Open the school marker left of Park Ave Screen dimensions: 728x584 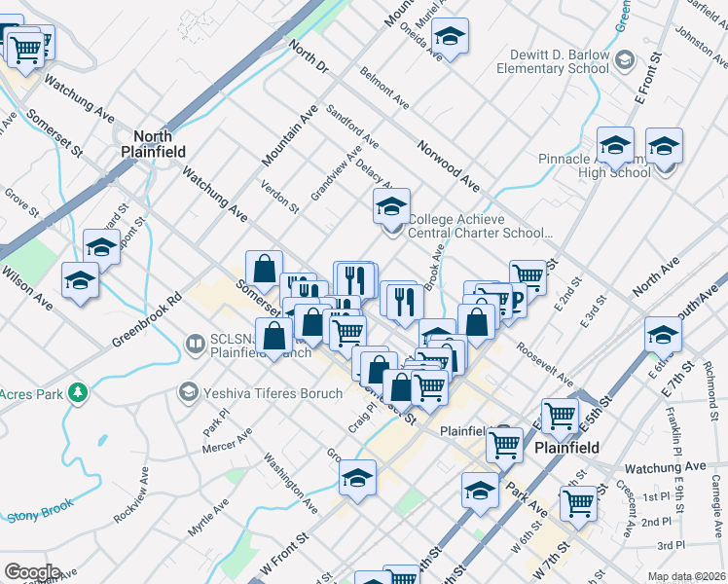[480, 493]
